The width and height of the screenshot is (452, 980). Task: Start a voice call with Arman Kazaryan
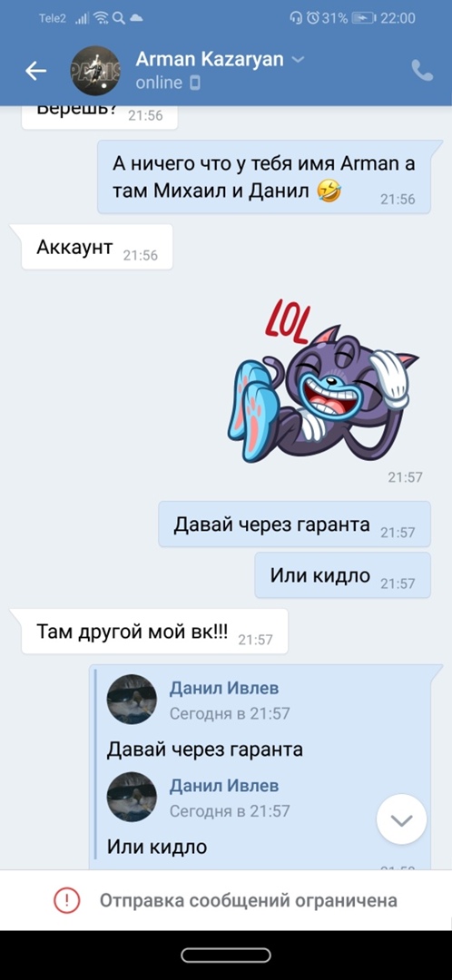422,71
